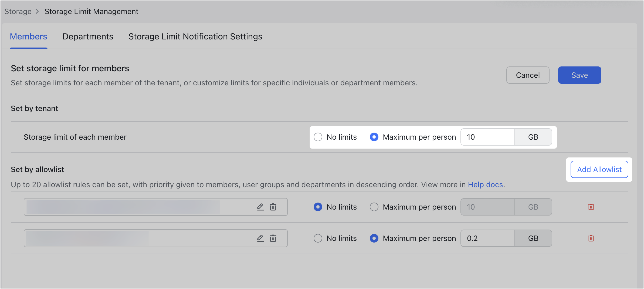
Task: Click the Cancel button
Action: [528, 75]
